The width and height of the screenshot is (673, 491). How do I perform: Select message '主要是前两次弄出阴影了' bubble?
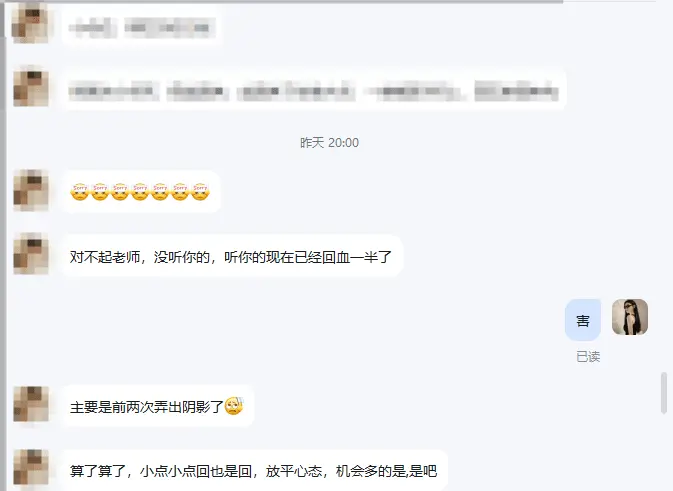[158, 406]
